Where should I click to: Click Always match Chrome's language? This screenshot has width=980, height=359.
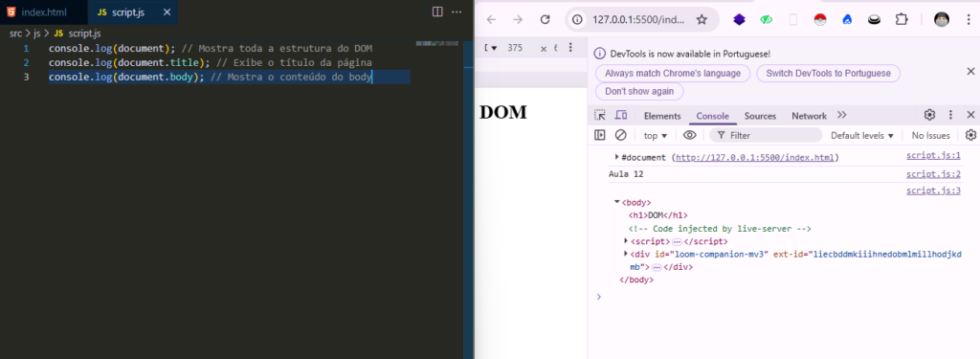coord(673,73)
